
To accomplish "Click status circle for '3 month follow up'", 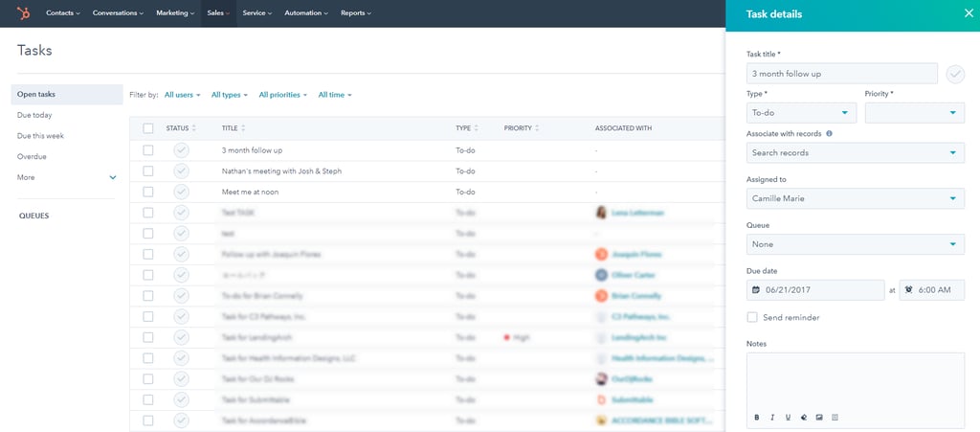I will tap(181, 150).
